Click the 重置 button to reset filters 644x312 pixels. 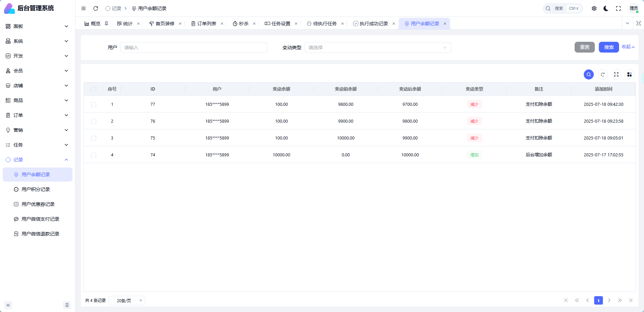[585, 47]
